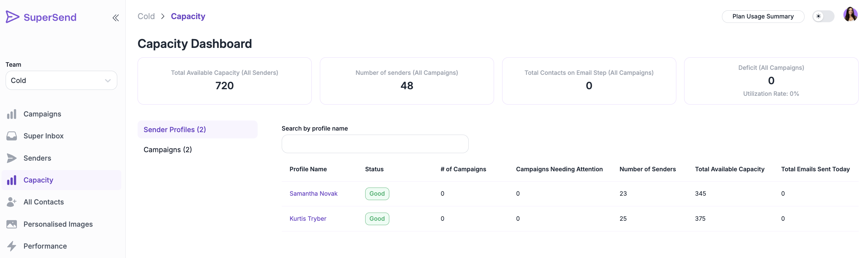The width and height of the screenshot is (868, 258).
Task: Click the Total Available Capacity column header
Action: coord(729,169)
